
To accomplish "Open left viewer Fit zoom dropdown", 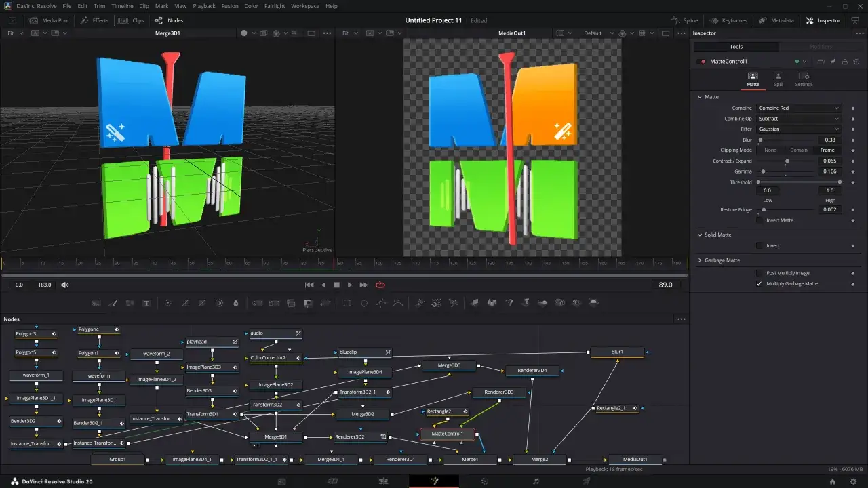I will [15, 33].
